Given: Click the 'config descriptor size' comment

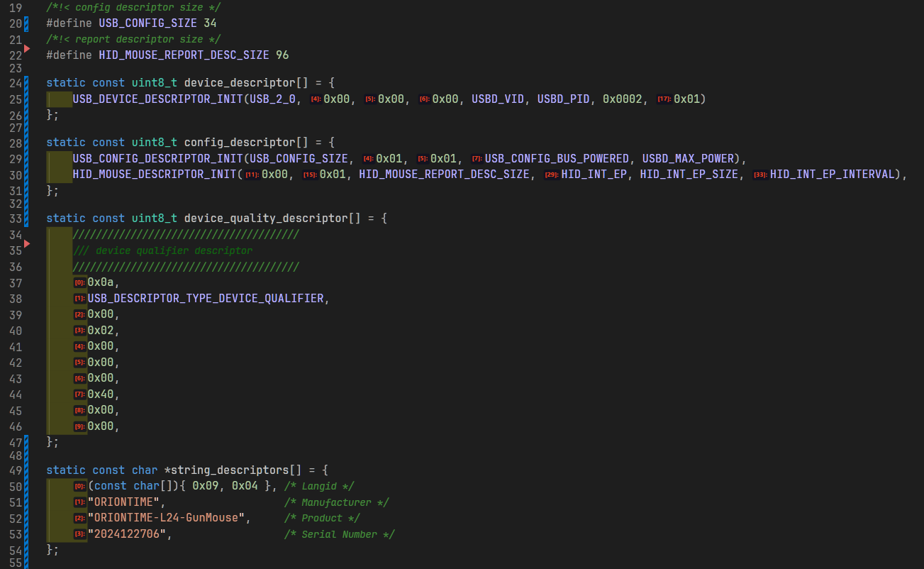Looking at the screenshot, I should point(133,7).
